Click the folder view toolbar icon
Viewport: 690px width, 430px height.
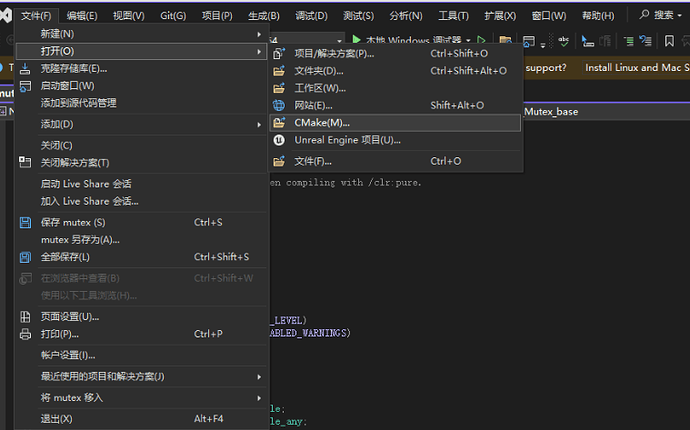pos(505,41)
